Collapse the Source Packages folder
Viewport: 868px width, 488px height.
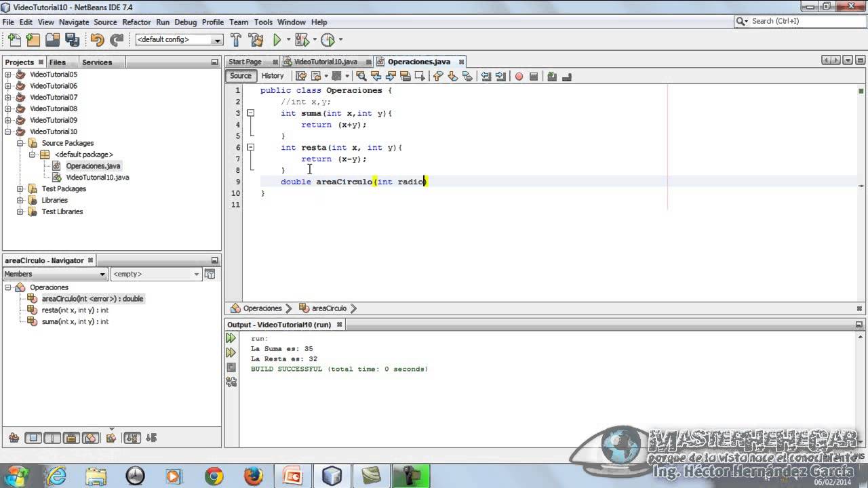pyautogui.click(x=20, y=143)
